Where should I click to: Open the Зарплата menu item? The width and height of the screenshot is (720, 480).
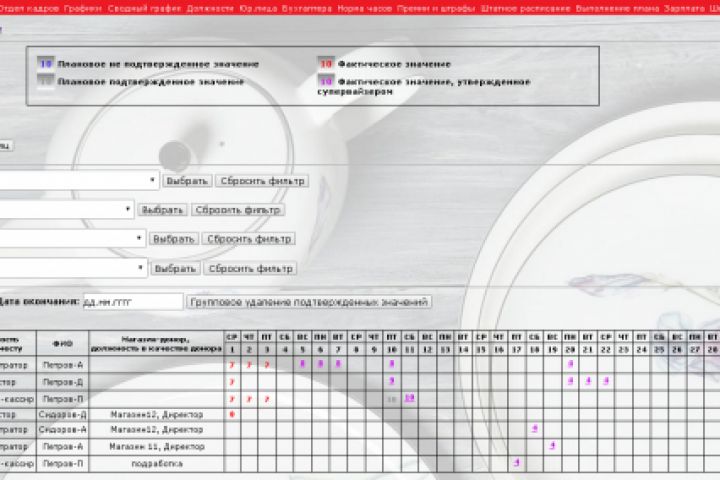(684, 8)
